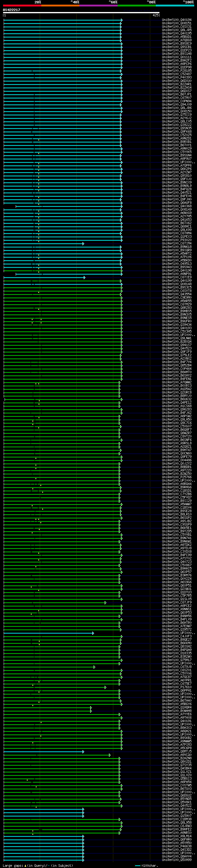This screenshot has width=197, height=868.
Task: Click hit UniRef100_Q8MTJ5
Action: pos(177,752)
